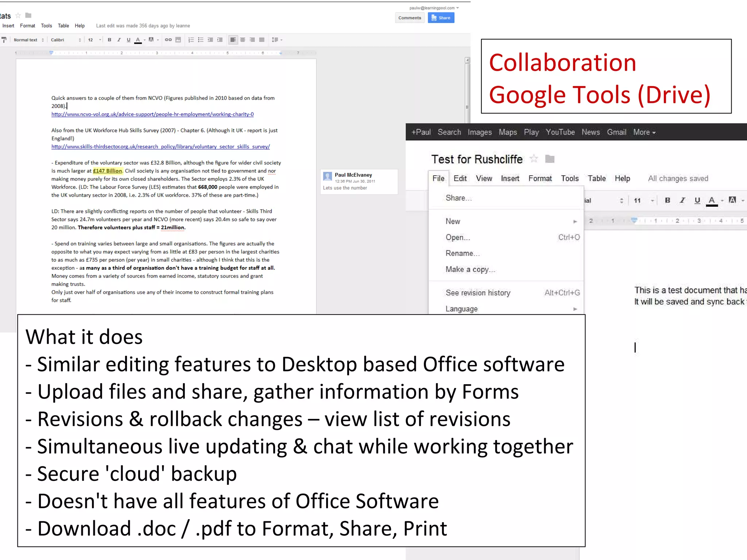Click the Comments button
747x560 pixels.
point(410,18)
